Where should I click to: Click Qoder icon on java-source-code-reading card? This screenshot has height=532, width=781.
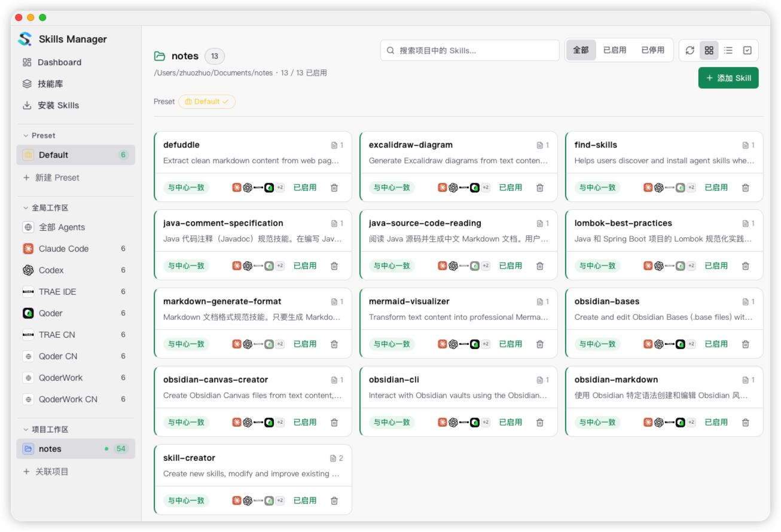coord(475,265)
